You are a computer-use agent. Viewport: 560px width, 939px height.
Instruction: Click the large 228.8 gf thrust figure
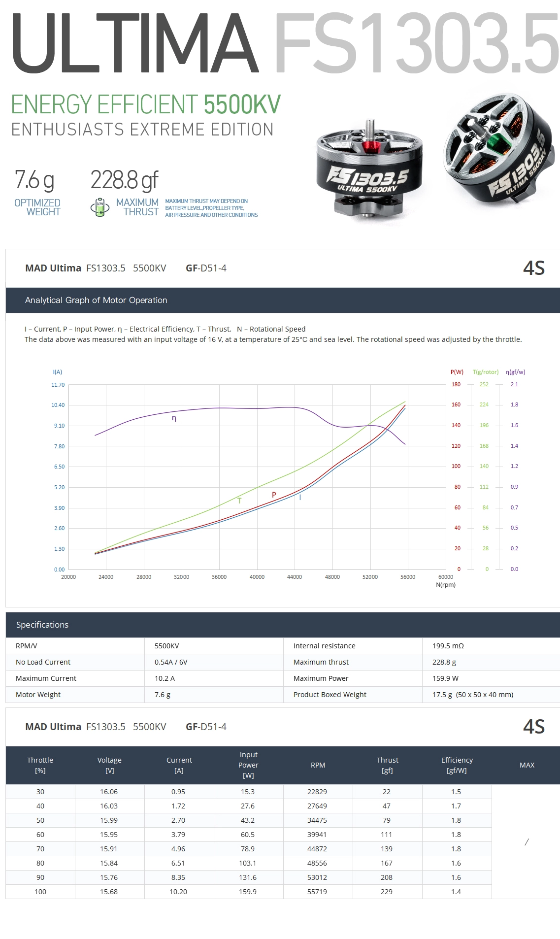pyautogui.click(x=125, y=180)
